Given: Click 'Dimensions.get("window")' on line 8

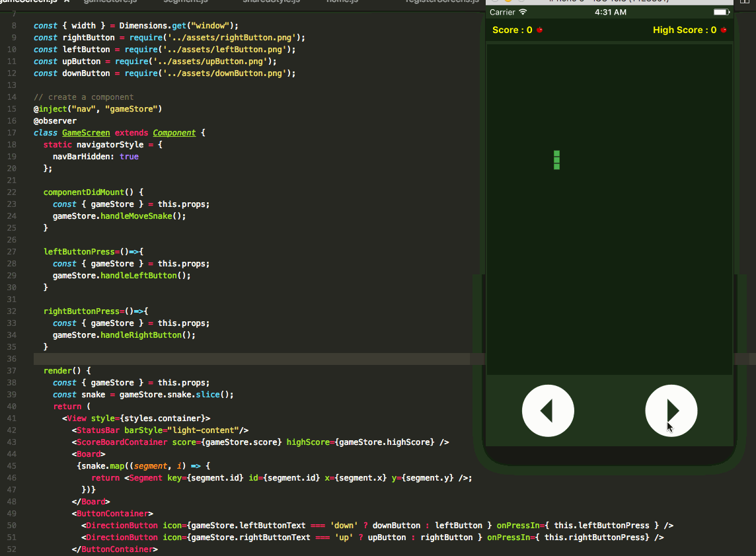Looking at the screenshot, I should point(176,26).
